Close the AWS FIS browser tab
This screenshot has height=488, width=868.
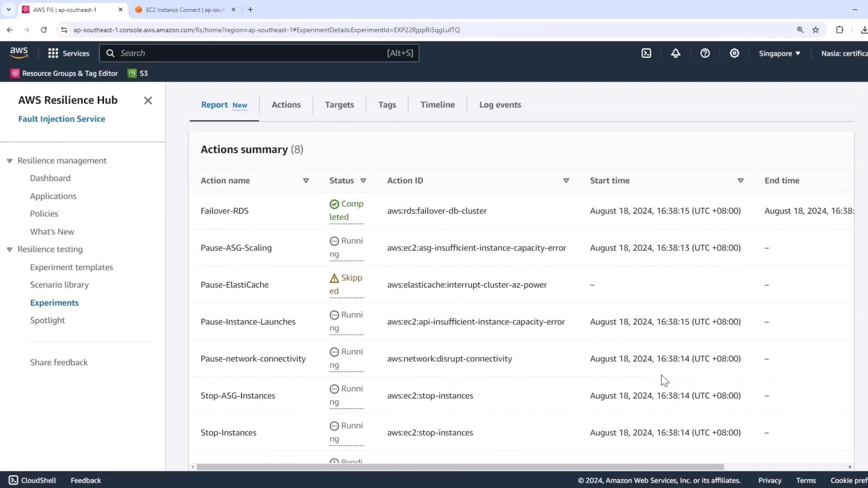click(120, 9)
